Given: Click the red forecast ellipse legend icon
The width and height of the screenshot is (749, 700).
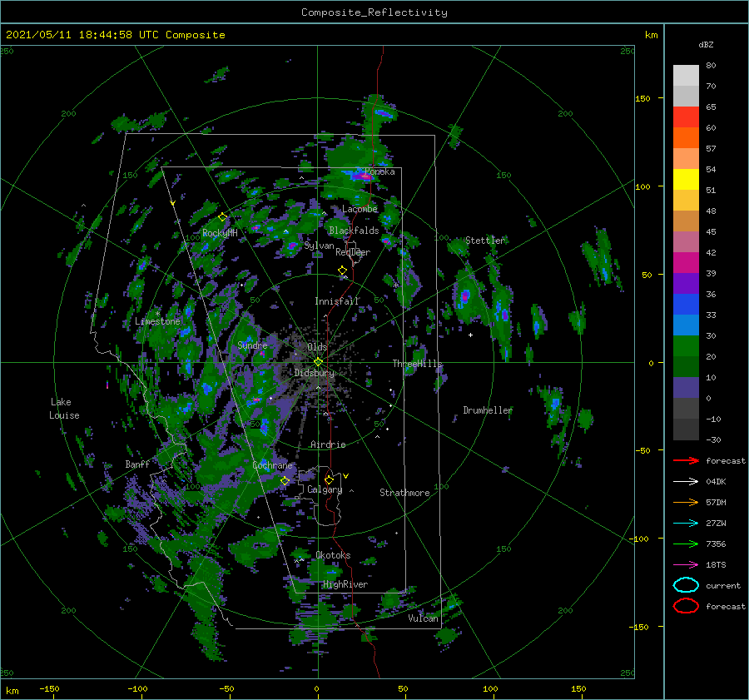Looking at the screenshot, I should [686, 606].
